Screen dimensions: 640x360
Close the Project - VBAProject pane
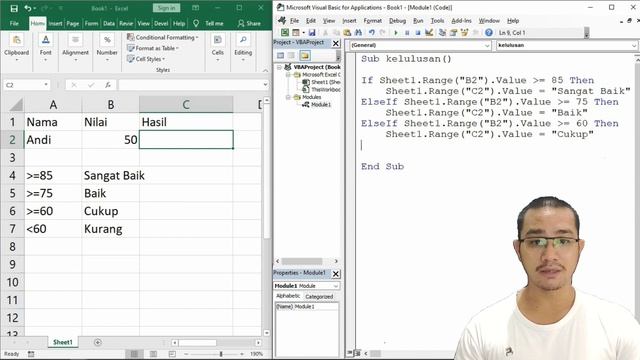pos(336,43)
